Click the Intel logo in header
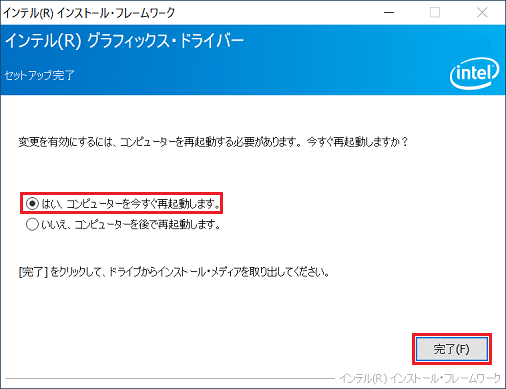Image resolution: width=506 pixels, height=389 pixels. (x=474, y=73)
